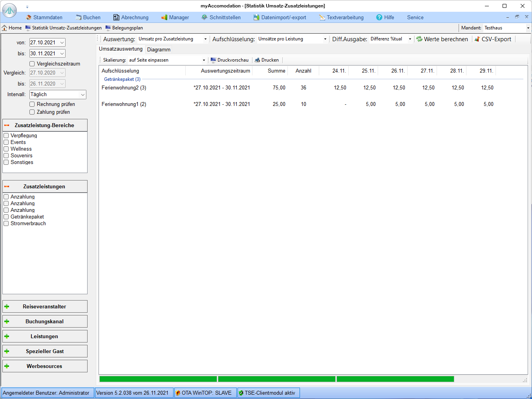Screen dimensions: 532x399
Task: Click the von date input field
Action: [43, 42]
